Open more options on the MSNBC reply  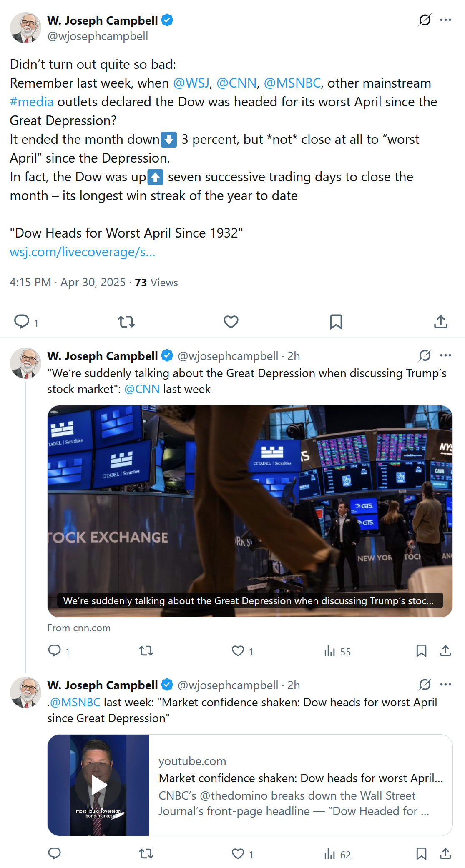(x=445, y=685)
